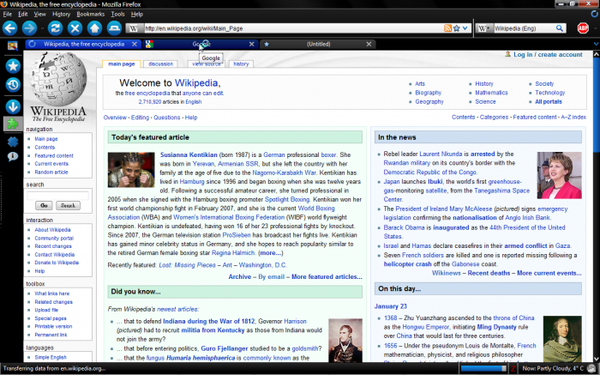Switch to the (Untitled) browser tab
Screen dimensions: 600x375
[x=318, y=44]
